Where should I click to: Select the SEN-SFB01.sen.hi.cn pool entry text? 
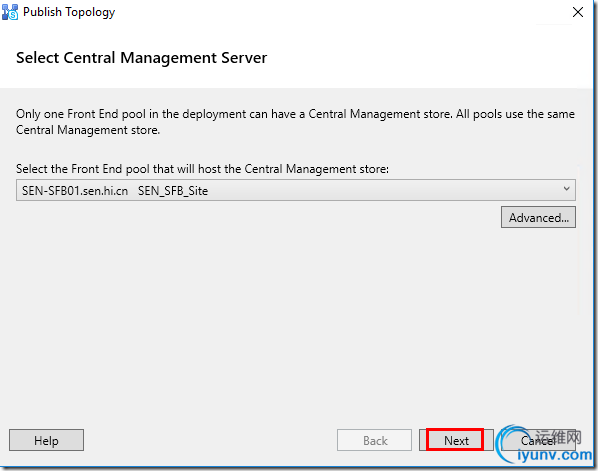tap(75, 190)
